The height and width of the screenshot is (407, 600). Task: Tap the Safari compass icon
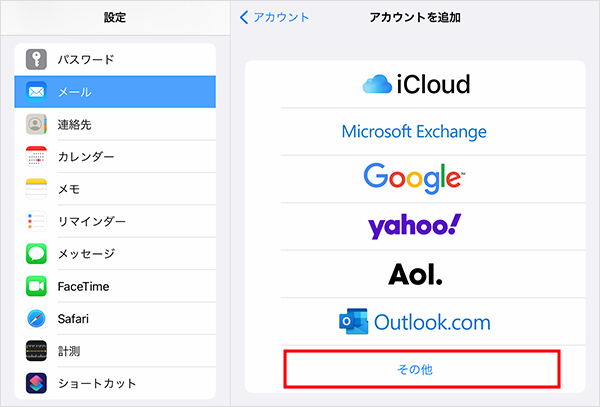(38, 319)
